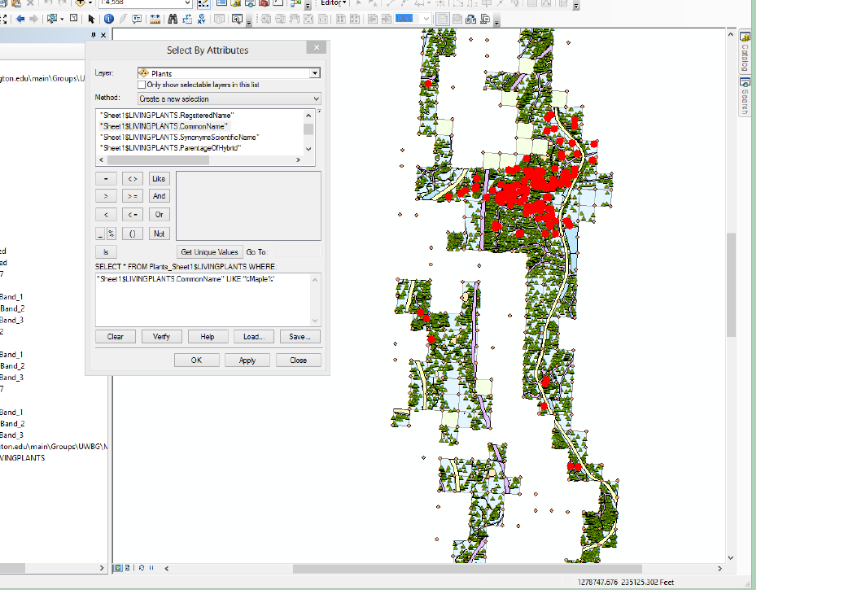The width and height of the screenshot is (844, 616).
Task: Open the Editor menu
Action: [x=333, y=2]
